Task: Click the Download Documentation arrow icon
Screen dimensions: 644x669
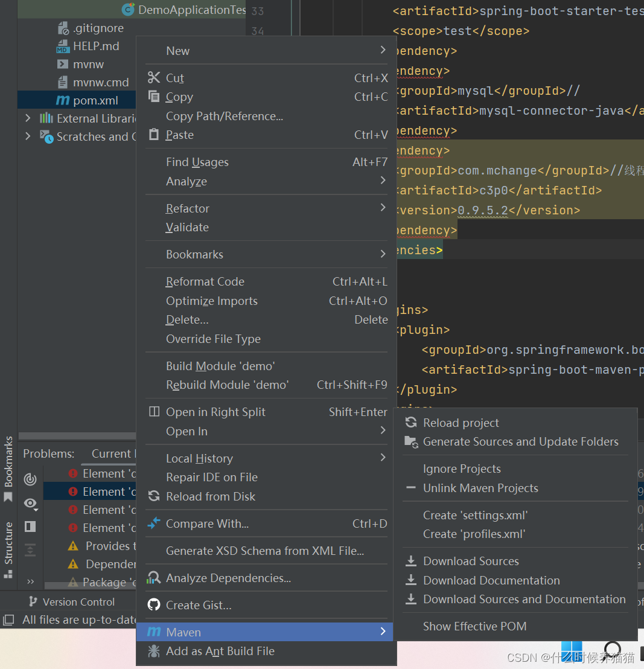Action: [411, 580]
